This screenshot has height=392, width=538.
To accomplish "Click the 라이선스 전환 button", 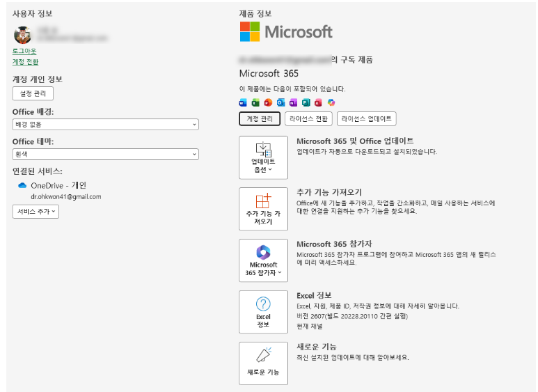I will [308, 119].
